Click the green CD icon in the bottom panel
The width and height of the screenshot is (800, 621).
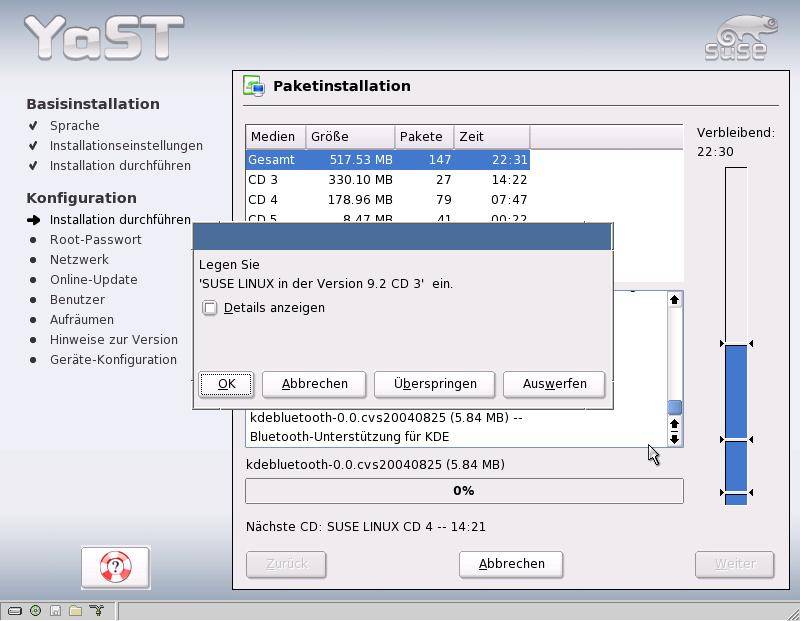[x=35, y=610]
